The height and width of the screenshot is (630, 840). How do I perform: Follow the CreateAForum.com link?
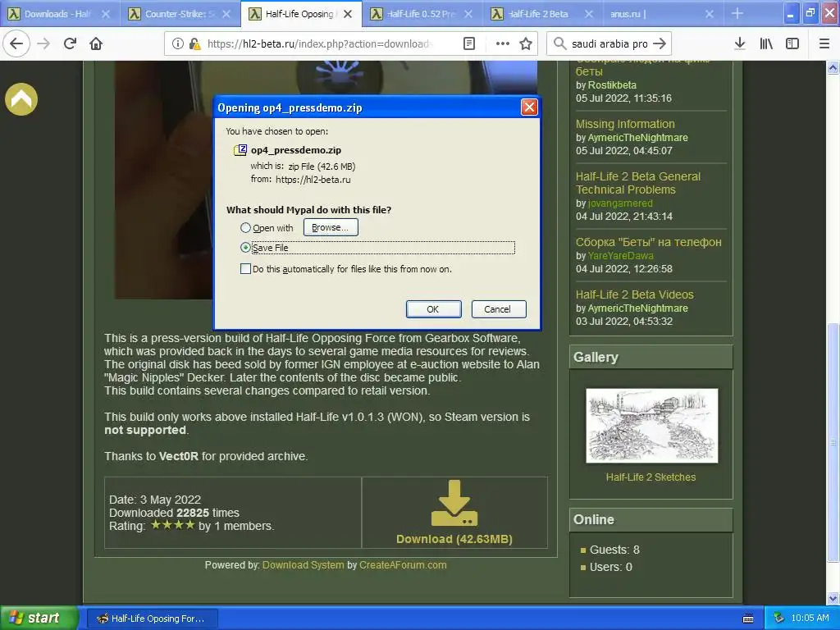[403, 564]
